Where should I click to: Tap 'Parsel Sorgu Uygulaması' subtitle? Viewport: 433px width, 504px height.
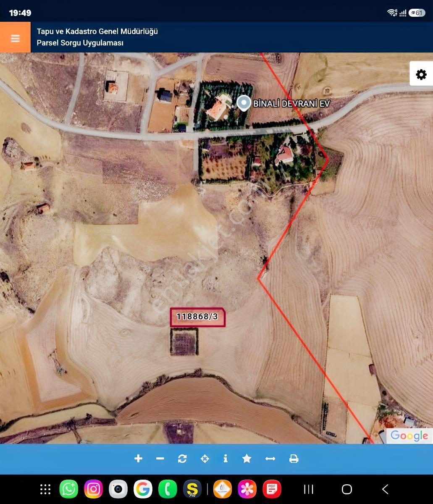pos(80,43)
